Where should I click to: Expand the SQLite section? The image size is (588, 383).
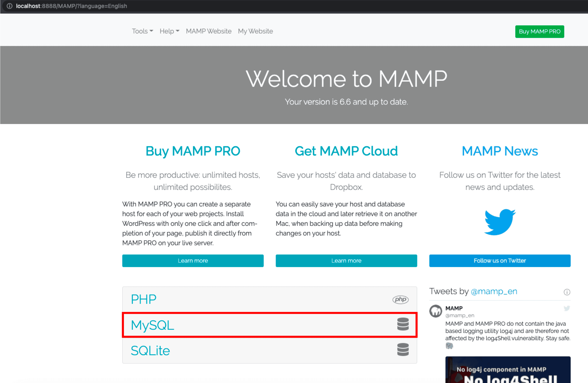click(x=270, y=350)
